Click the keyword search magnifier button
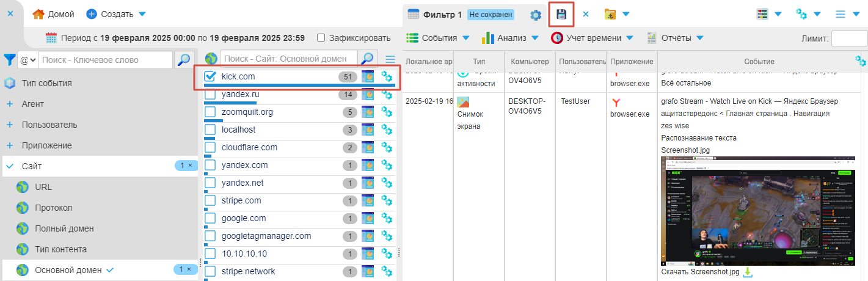Screen dimensions: 868x281 coord(183,60)
